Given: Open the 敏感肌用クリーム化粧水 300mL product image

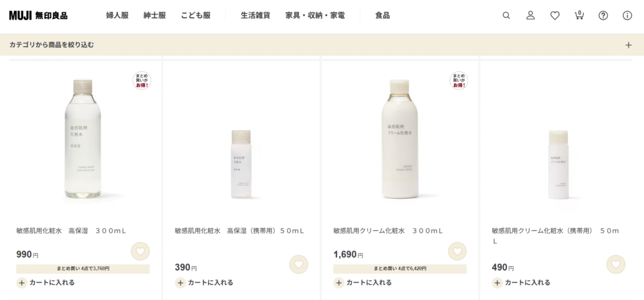Looking at the screenshot, I should point(399,138).
